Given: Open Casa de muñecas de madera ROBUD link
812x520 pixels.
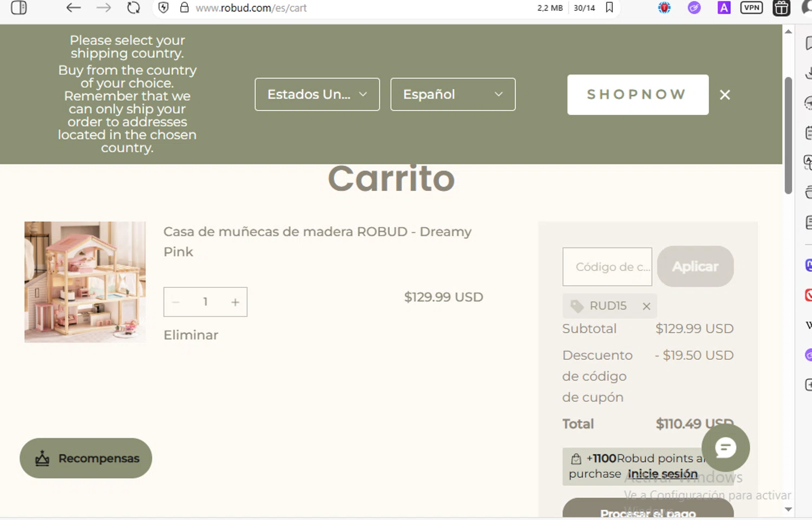Looking at the screenshot, I should pyautogui.click(x=317, y=241).
